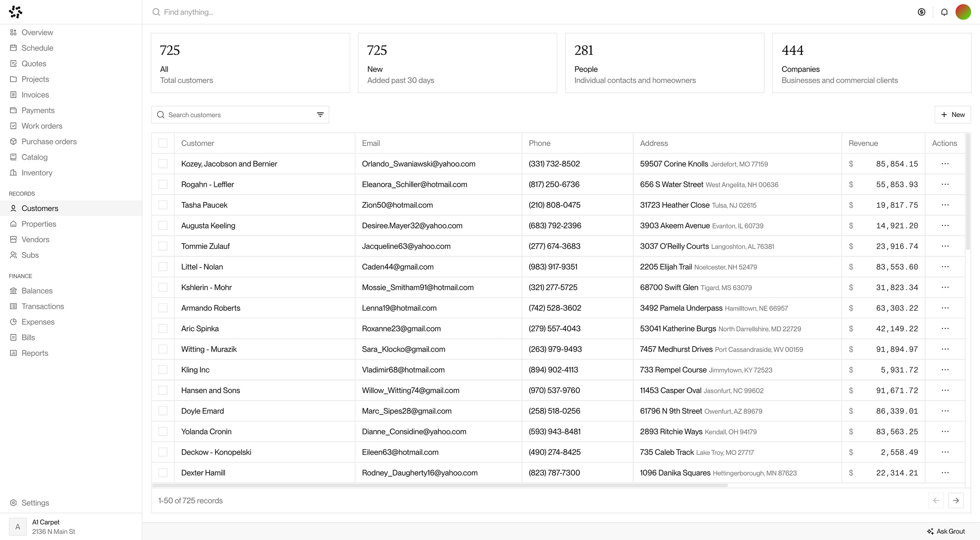980x540 pixels.
Task: Tick the Littel - Nolan checkbox
Action: (x=163, y=267)
